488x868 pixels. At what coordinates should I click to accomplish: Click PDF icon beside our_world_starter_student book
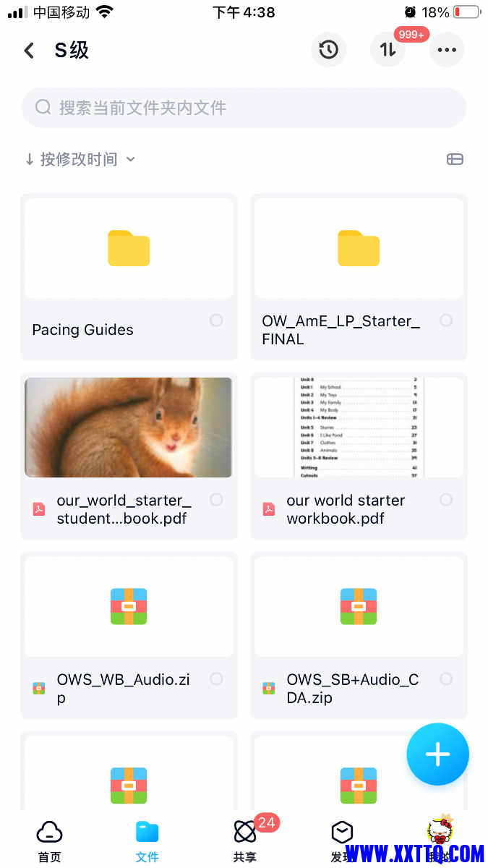(39, 509)
